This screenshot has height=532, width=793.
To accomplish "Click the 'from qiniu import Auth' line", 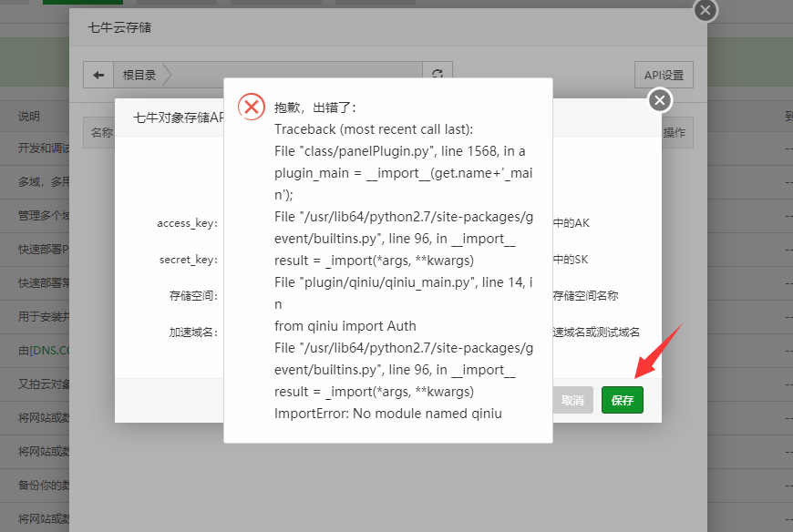I will 345,326.
